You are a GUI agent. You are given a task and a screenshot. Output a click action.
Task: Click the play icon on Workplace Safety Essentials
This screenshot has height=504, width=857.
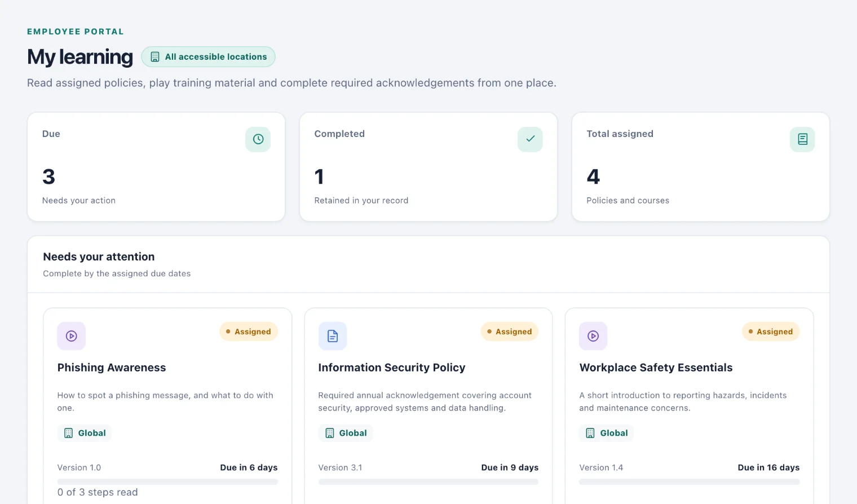[593, 336]
